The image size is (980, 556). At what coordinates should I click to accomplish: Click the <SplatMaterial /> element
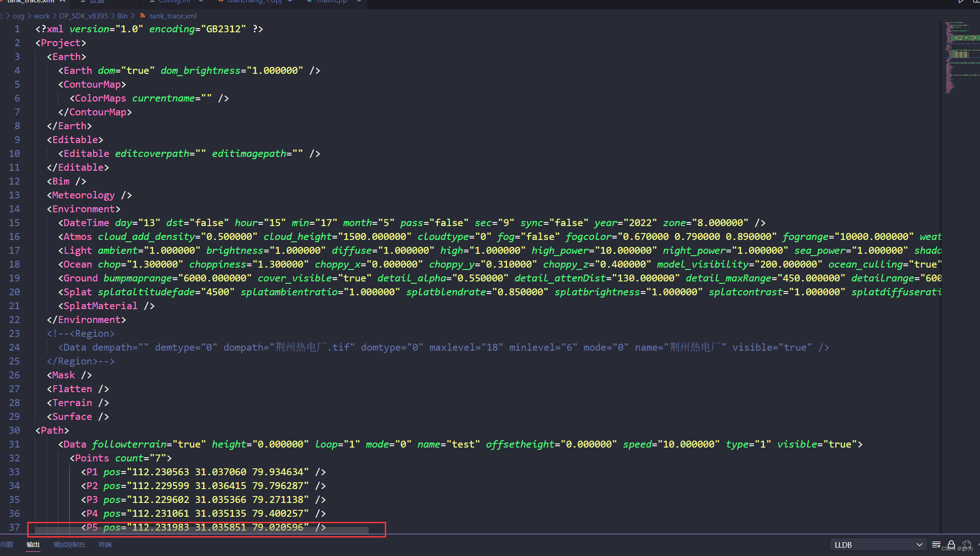coord(107,306)
